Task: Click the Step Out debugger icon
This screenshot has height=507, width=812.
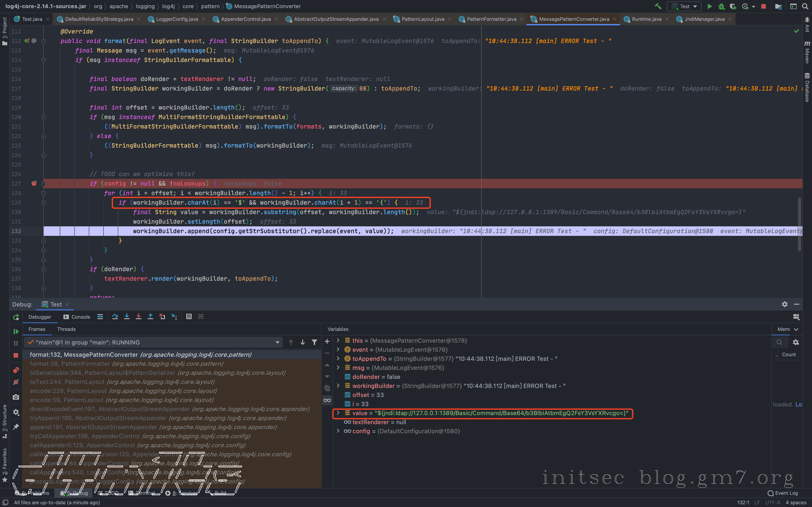Action: tap(150, 317)
